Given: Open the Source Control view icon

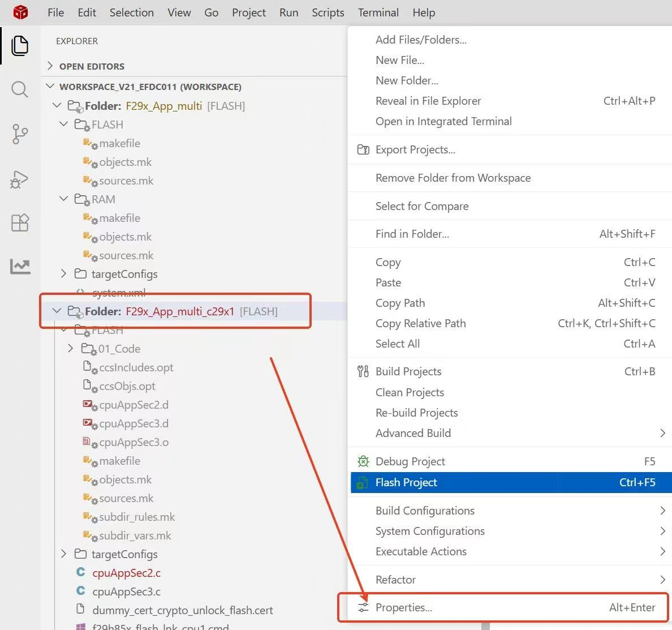Looking at the screenshot, I should tap(20, 134).
